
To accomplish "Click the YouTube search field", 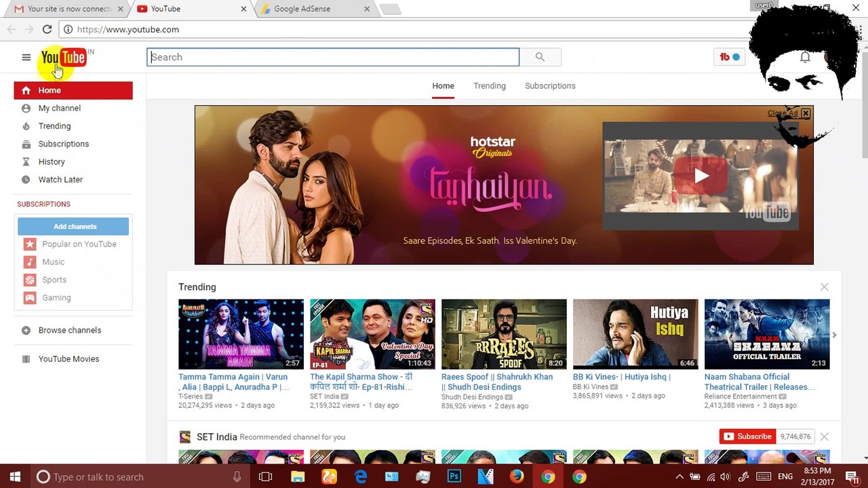I will tap(333, 57).
